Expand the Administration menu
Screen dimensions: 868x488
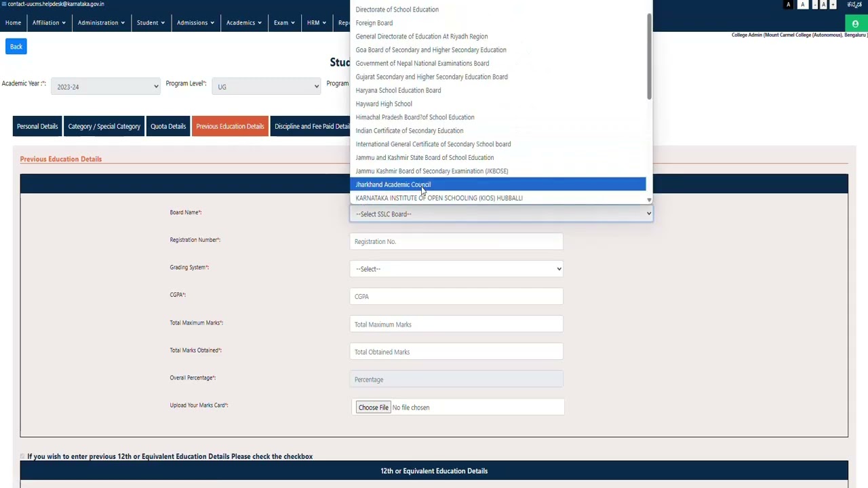pos(101,23)
